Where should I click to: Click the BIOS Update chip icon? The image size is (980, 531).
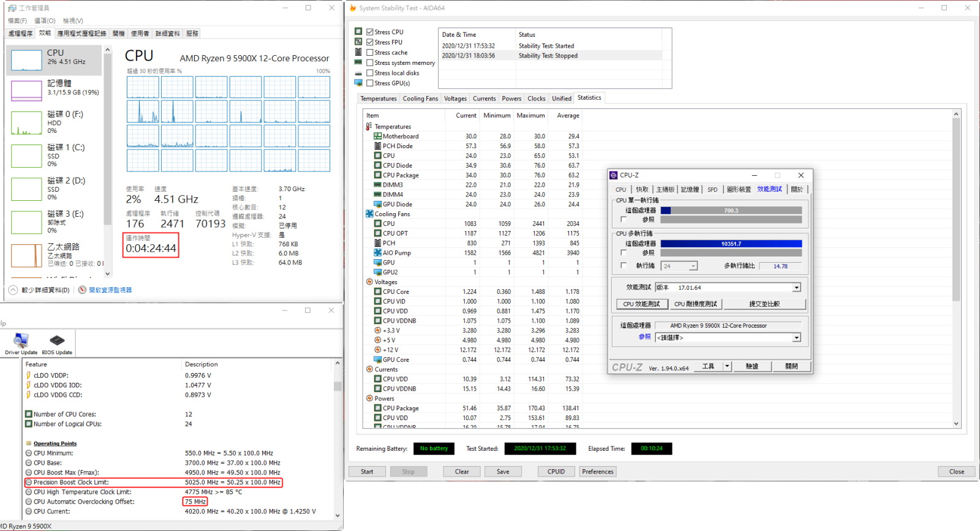[x=57, y=341]
